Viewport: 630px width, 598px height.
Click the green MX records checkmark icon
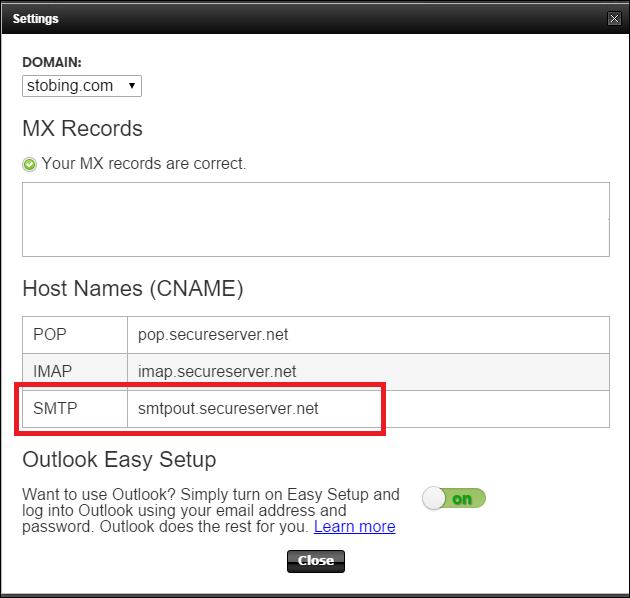pyautogui.click(x=29, y=164)
